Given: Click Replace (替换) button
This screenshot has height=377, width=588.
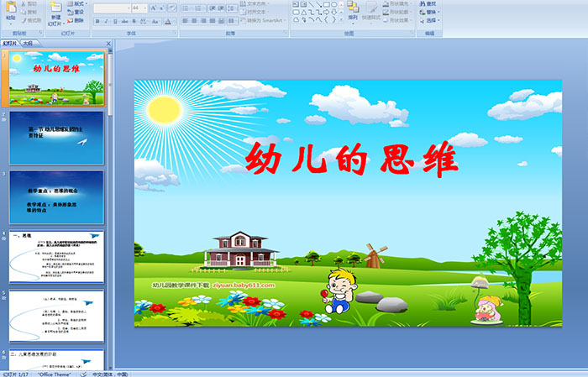Looking at the screenshot, I should coord(429,12).
